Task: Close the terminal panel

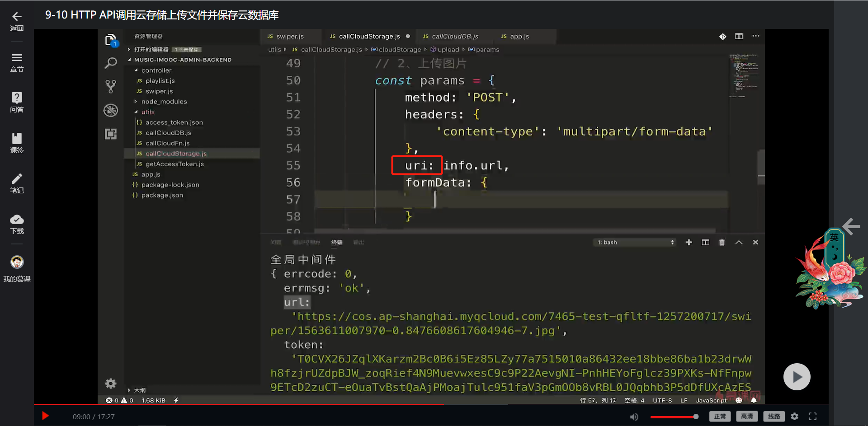Action: click(755, 243)
